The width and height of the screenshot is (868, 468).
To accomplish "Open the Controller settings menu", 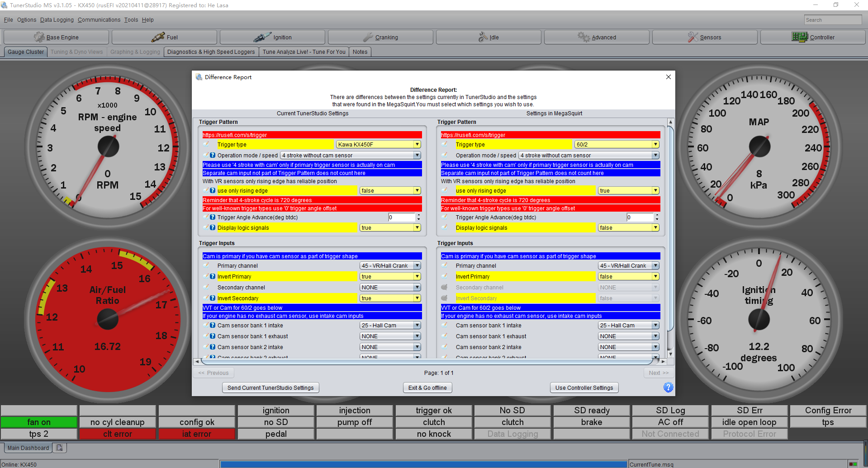I will pyautogui.click(x=813, y=37).
